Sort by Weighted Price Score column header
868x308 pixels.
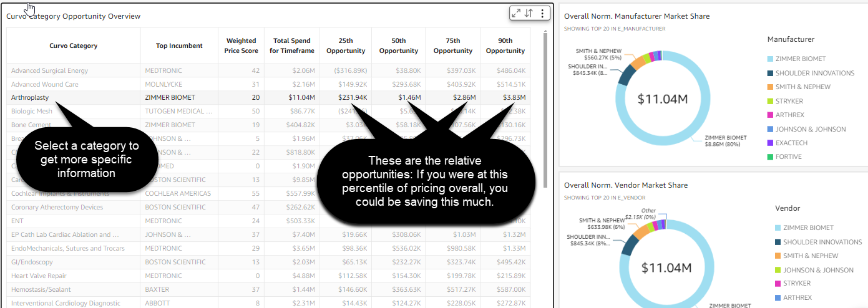pyautogui.click(x=241, y=46)
